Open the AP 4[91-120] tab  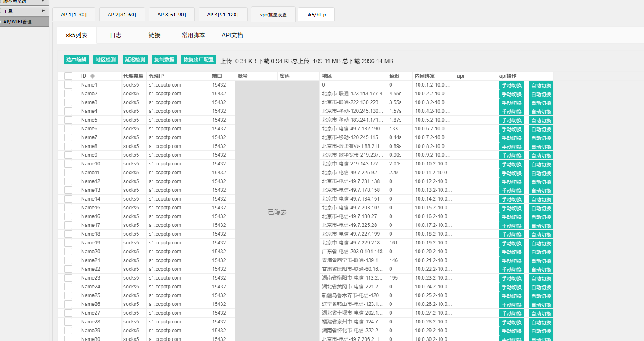223,15
